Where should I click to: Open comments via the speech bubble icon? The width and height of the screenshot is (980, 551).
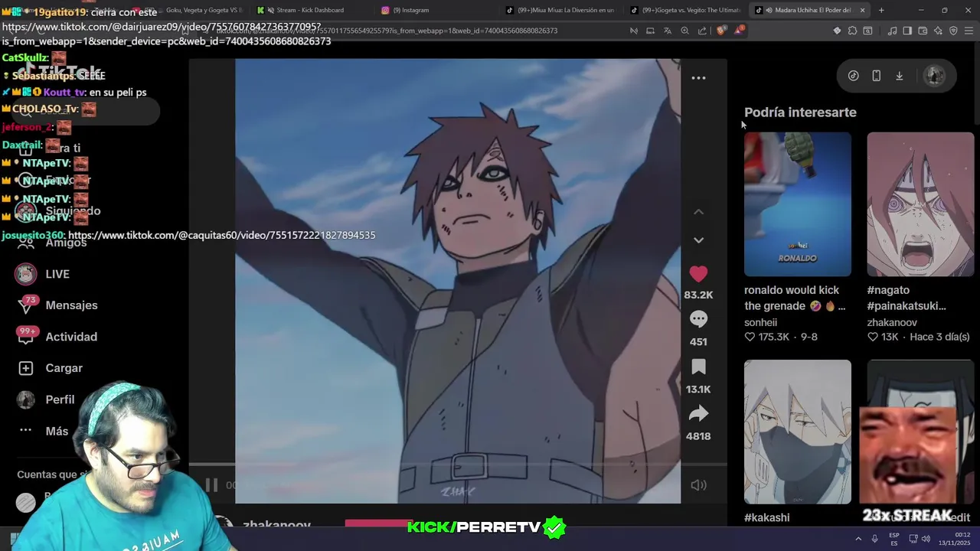(x=698, y=319)
